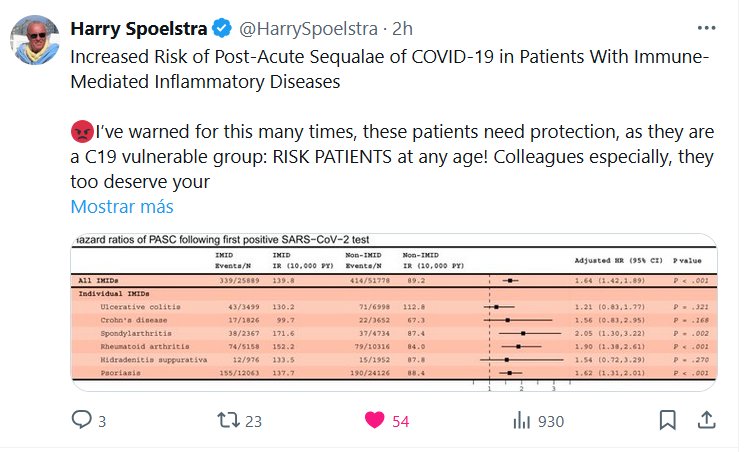Click the retweet count 23
This screenshot has width=746, height=452.
coord(254,421)
